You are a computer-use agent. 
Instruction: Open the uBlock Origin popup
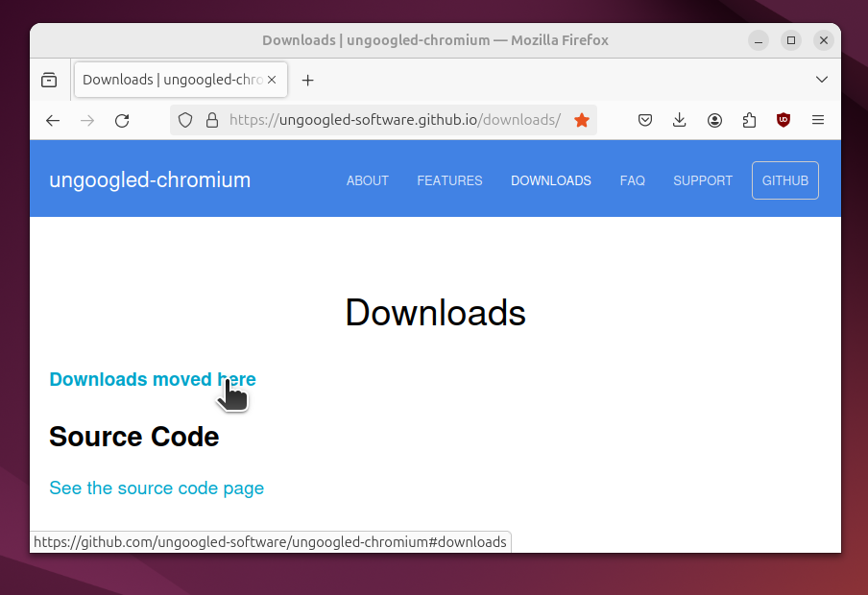(x=784, y=120)
